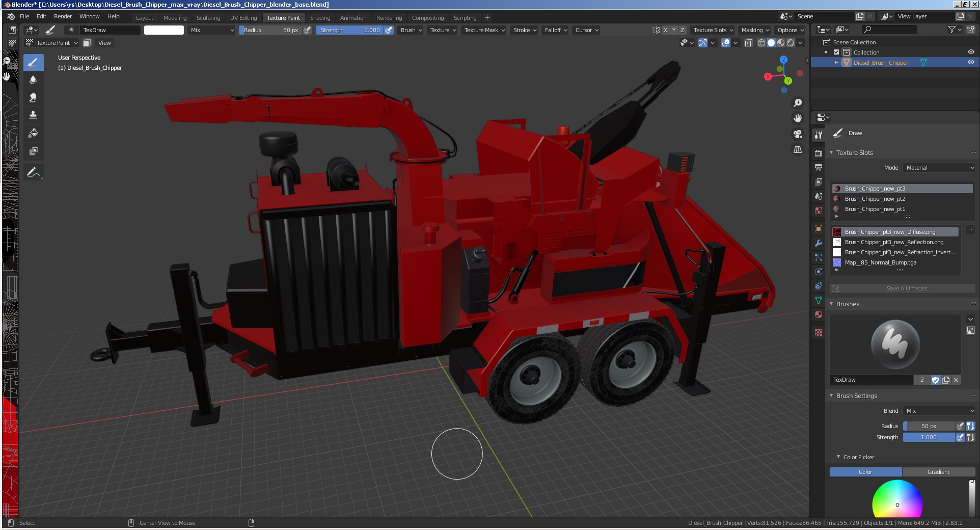Select the Fill bucket tool

33,133
